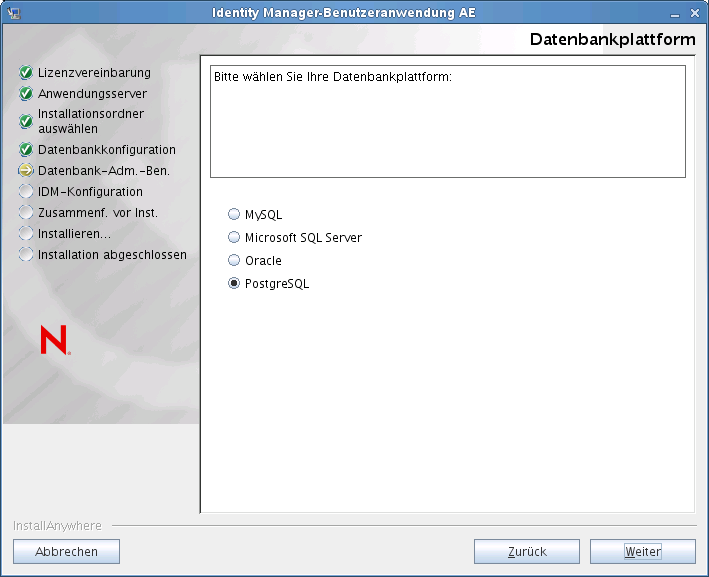Click the Zusammenf. vor Inst. step label

click(x=98, y=213)
